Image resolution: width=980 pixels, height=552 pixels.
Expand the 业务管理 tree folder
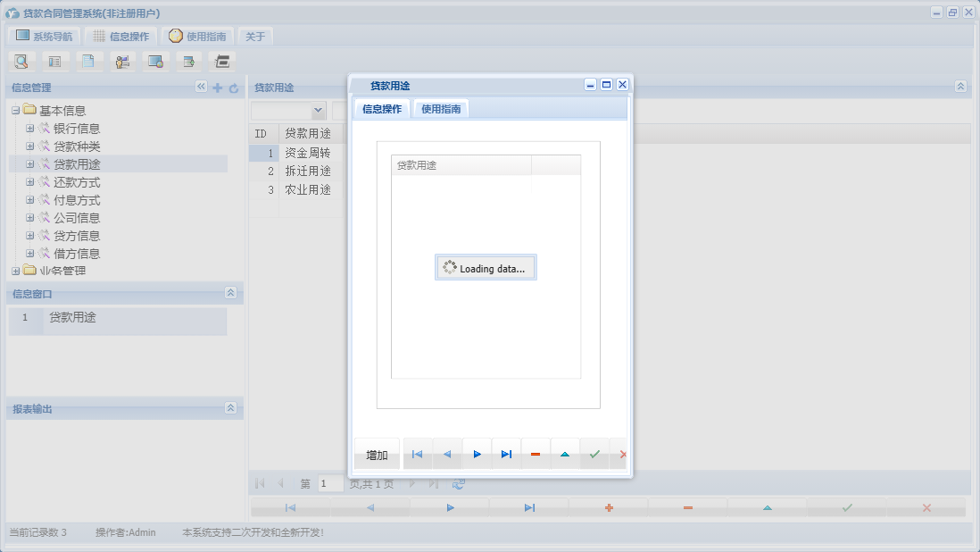tap(16, 271)
